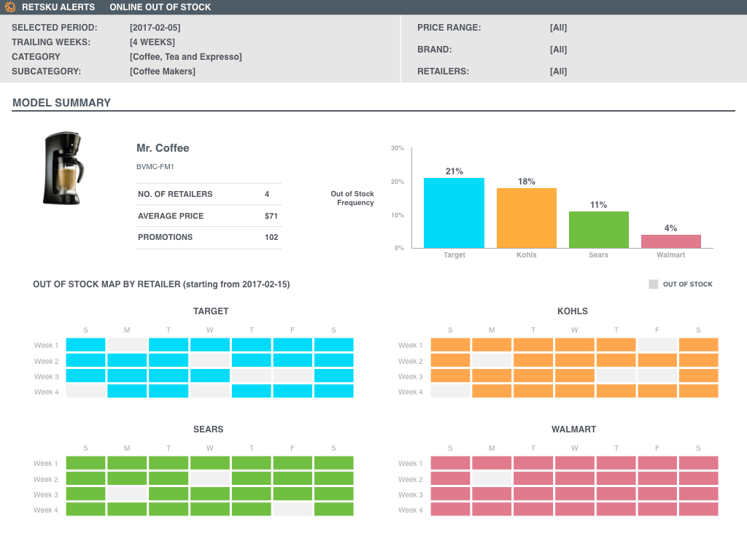
Task: Open the RETSKU ALERTS header title
Action: 58,7
